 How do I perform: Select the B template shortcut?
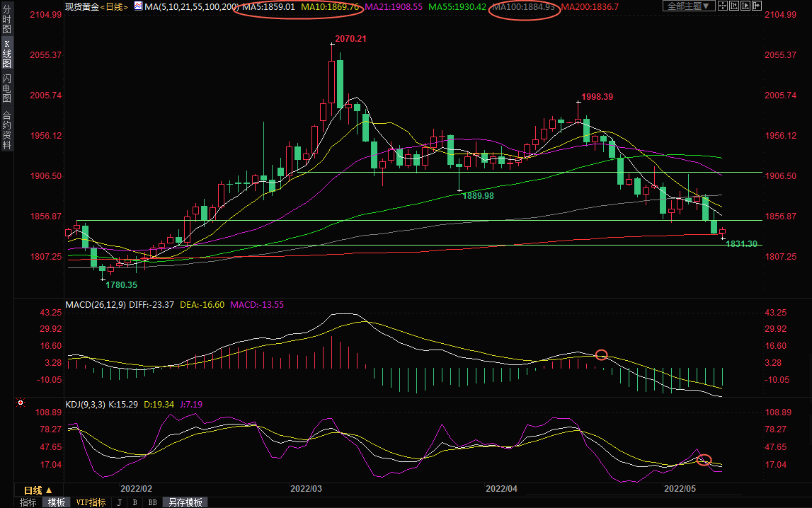coord(135,502)
